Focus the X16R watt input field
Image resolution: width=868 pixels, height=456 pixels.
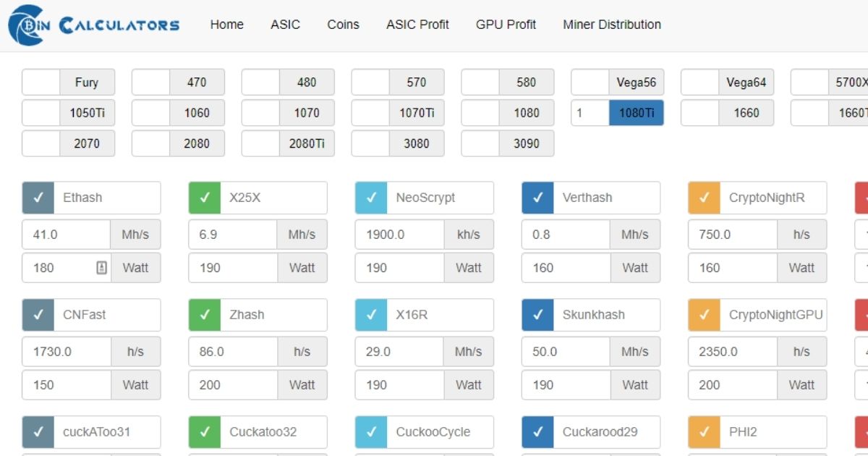tap(399, 385)
